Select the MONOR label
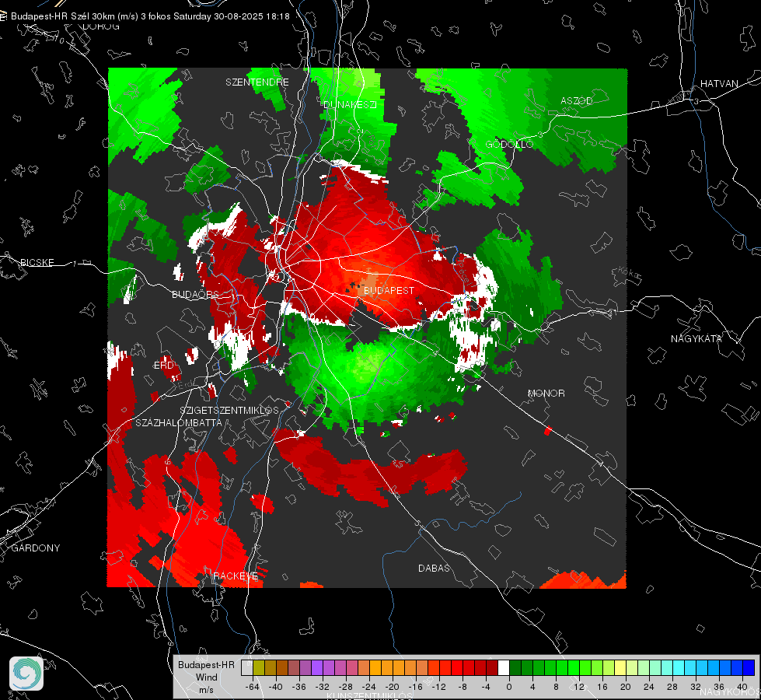 pyautogui.click(x=546, y=393)
